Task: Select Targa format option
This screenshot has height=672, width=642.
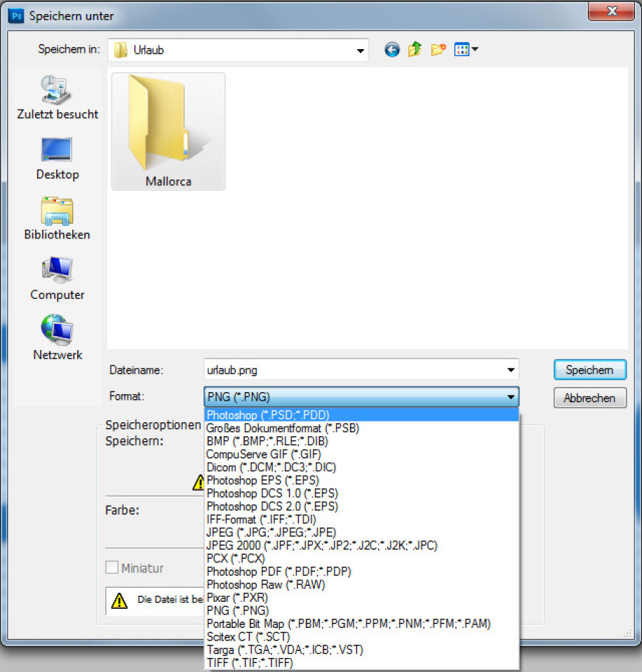Action: 362,650
